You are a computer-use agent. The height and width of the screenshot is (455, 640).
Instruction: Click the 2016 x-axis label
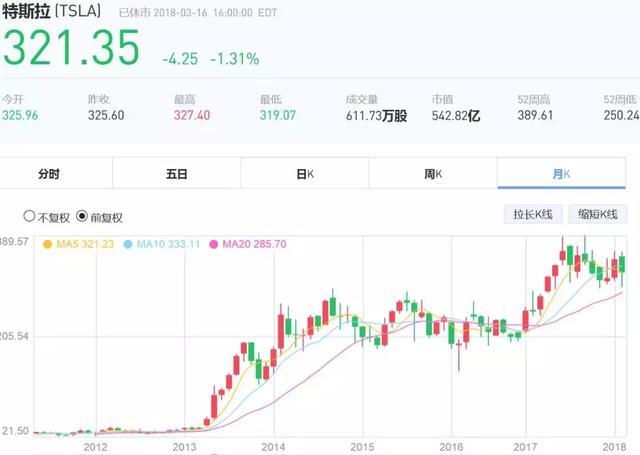click(451, 447)
